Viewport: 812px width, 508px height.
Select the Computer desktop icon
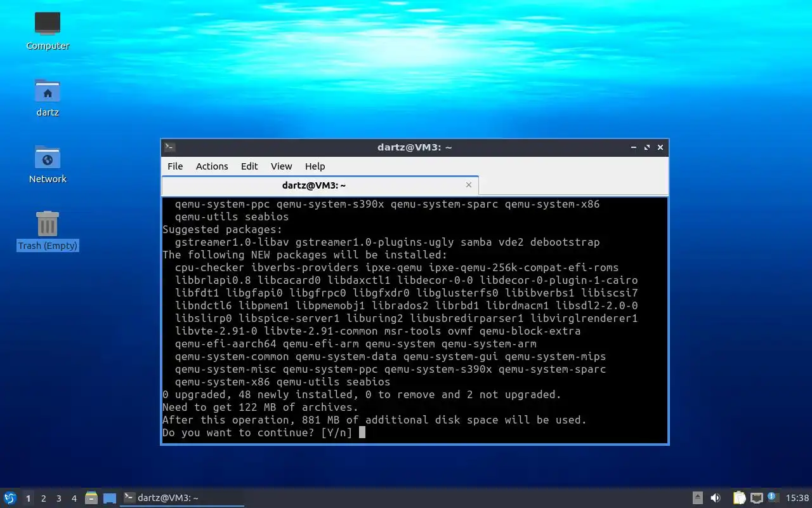click(x=48, y=31)
